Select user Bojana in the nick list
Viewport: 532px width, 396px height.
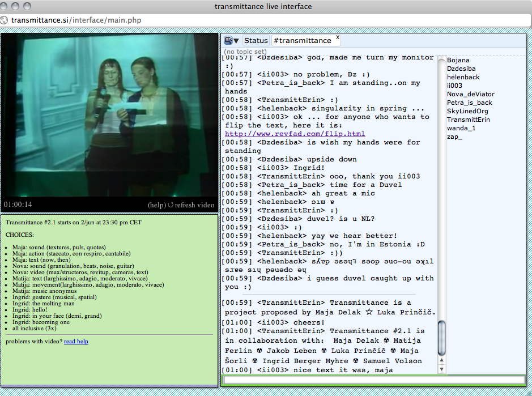(458, 60)
